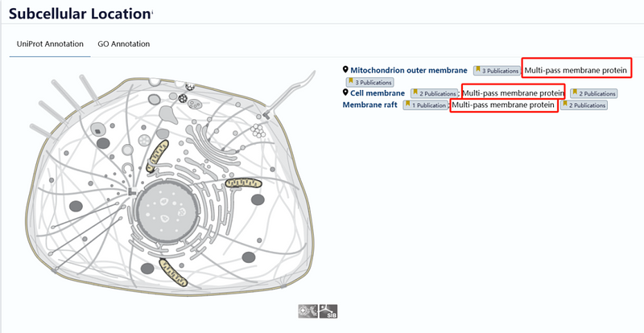
Task: Open the 3 Publications badge on second line
Action: pos(369,82)
